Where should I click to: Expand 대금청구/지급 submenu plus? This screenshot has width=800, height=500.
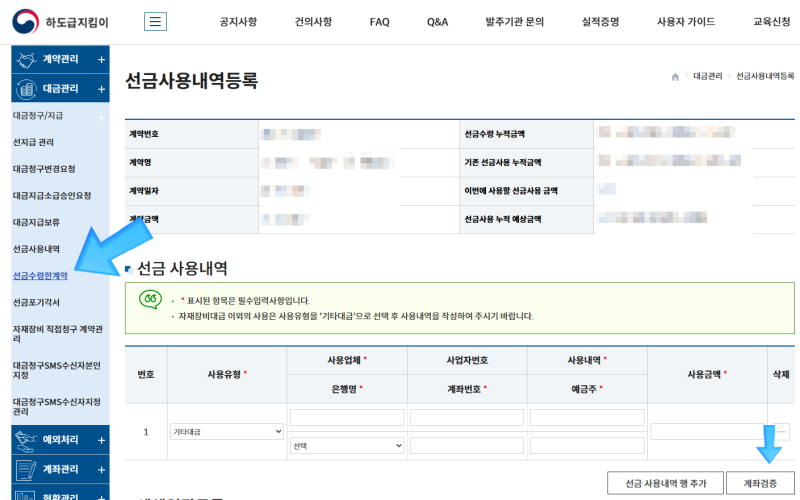[x=102, y=117]
